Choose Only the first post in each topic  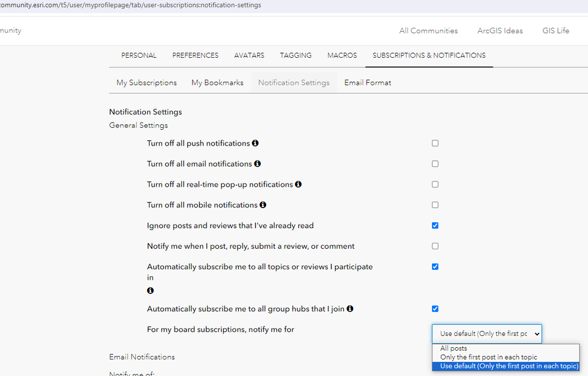[506, 357]
